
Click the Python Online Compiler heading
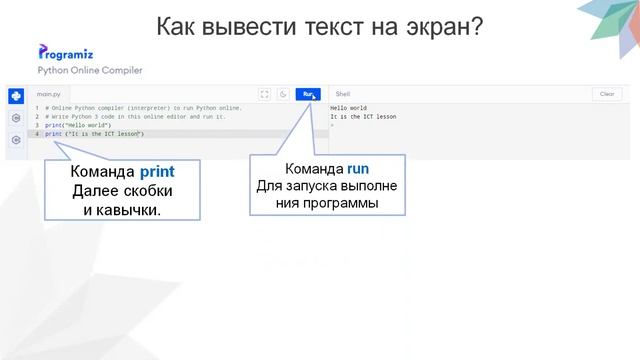click(x=90, y=70)
